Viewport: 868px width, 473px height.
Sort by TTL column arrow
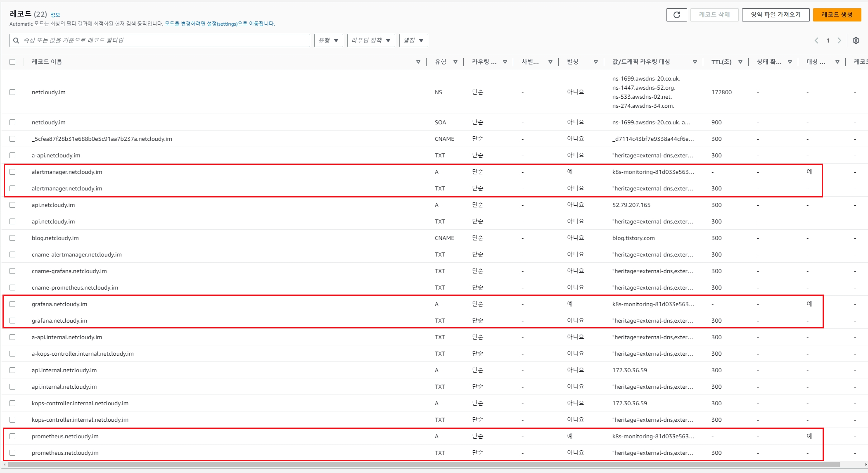(740, 62)
